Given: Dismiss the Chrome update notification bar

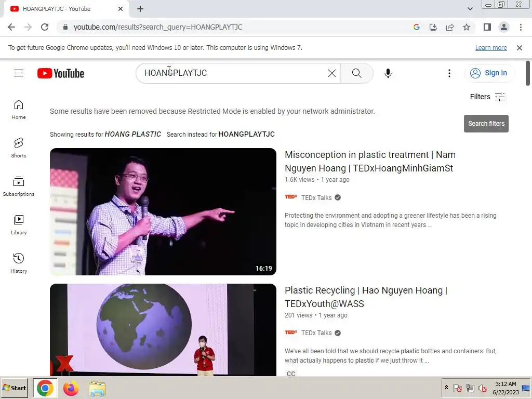Looking at the screenshot, I should [x=519, y=48].
